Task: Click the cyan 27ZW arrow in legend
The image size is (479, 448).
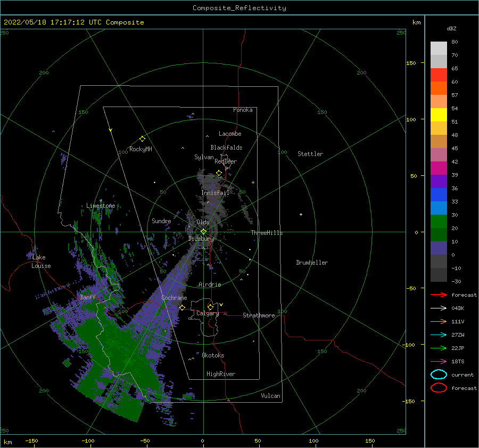Action: coord(439,335)
